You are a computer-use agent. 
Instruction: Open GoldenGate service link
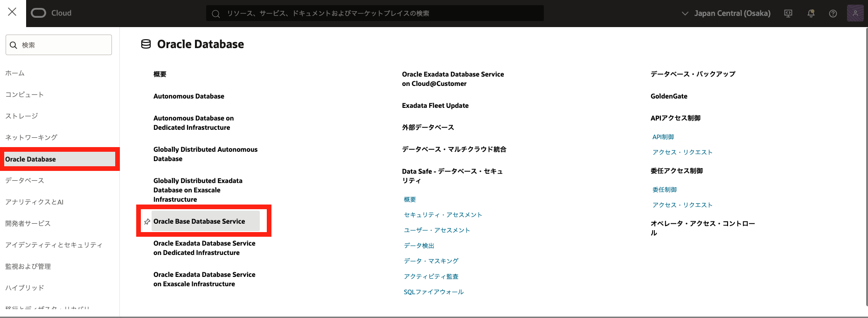click(669, 97)
